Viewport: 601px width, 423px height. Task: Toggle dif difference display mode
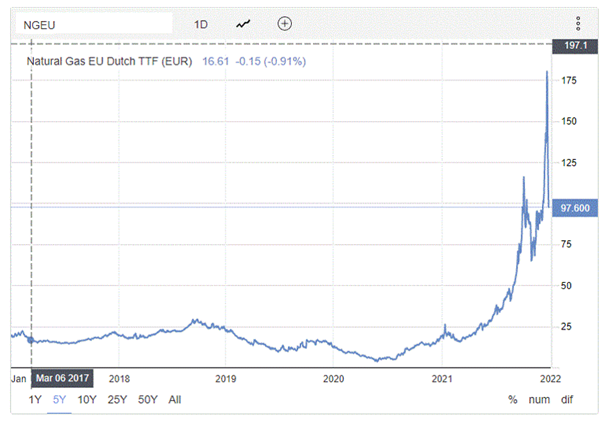click(x=567, y=400)
